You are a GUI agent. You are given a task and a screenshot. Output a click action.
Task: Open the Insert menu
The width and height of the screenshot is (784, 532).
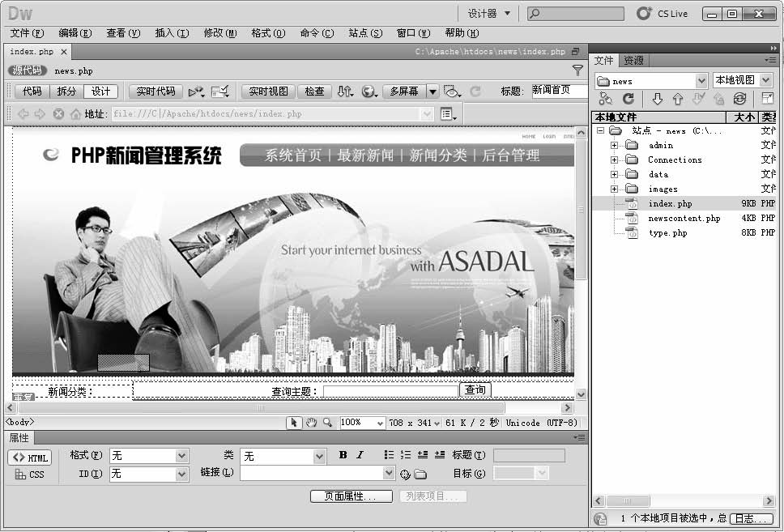coord(172,33)
